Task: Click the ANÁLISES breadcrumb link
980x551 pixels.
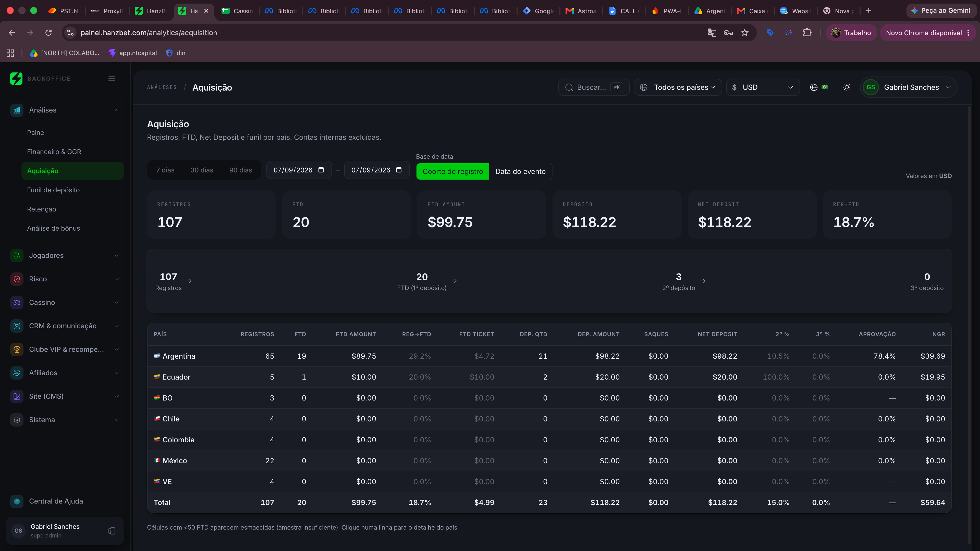Action: [x=162, y=87]
